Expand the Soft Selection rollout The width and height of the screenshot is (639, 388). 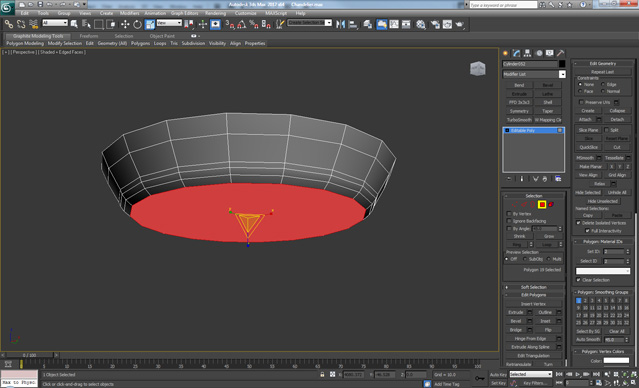tap(533, 287)
